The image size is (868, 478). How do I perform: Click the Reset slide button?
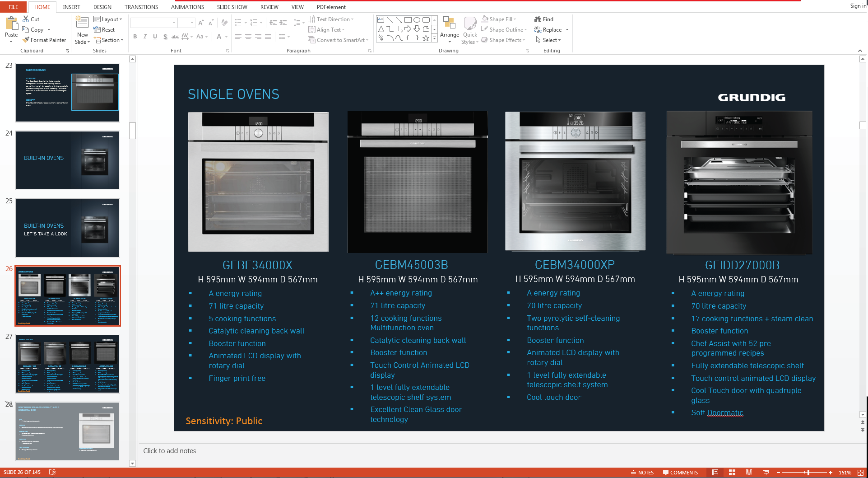tap(104, 30)
